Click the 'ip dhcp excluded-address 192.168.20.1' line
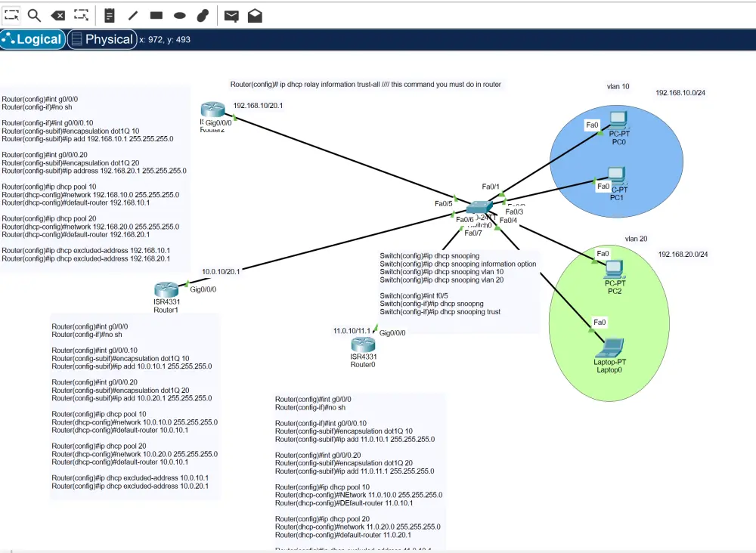 pos(86,258)
